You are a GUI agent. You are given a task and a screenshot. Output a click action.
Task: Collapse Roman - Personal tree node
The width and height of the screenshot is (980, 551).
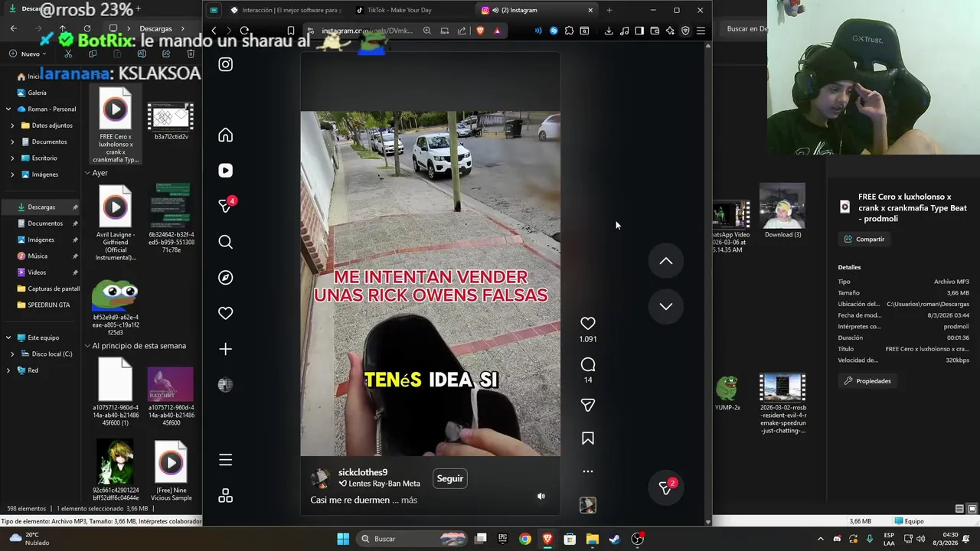click(8, 109)
